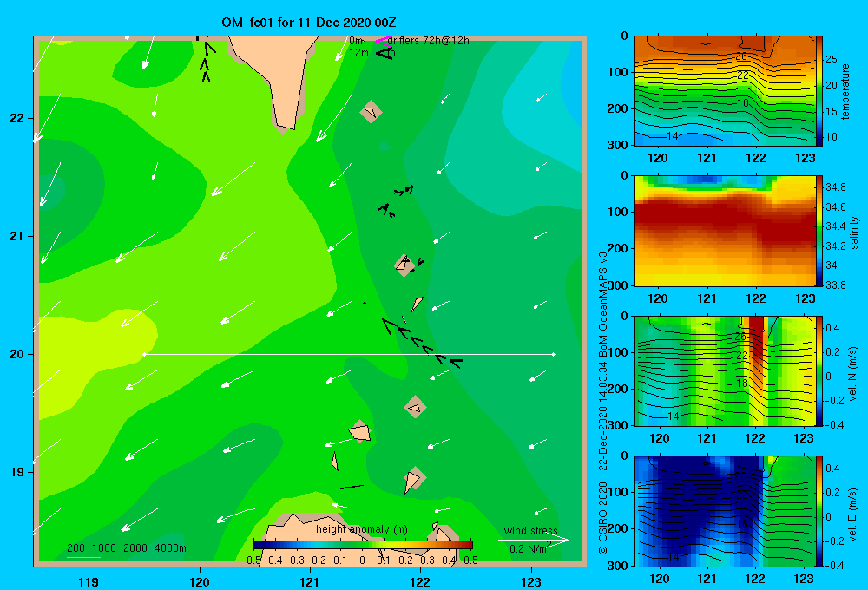The image size is (868, 590).
Task: Click the '© CSIRO 2020' copyright text
Action: pos(603,518)
